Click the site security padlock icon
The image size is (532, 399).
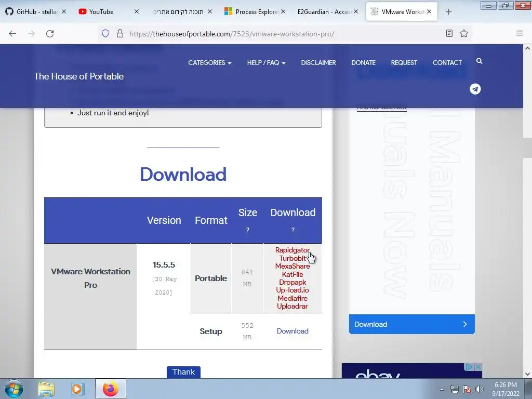click(120, 33)
